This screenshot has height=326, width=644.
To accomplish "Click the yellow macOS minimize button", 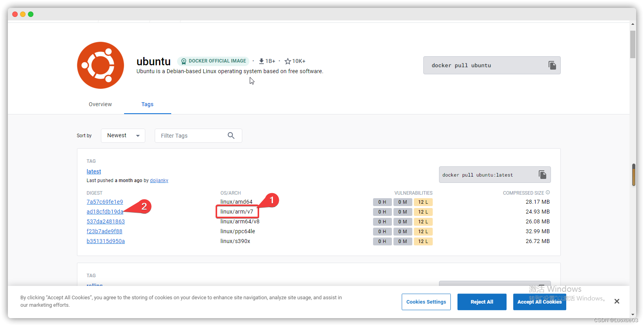I will point(23,14).
